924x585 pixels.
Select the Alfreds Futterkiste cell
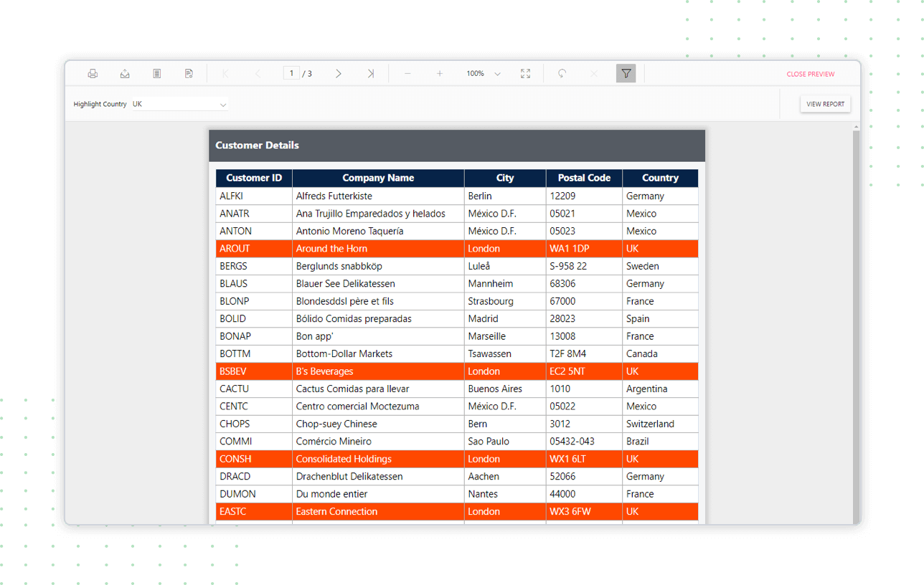378,196
